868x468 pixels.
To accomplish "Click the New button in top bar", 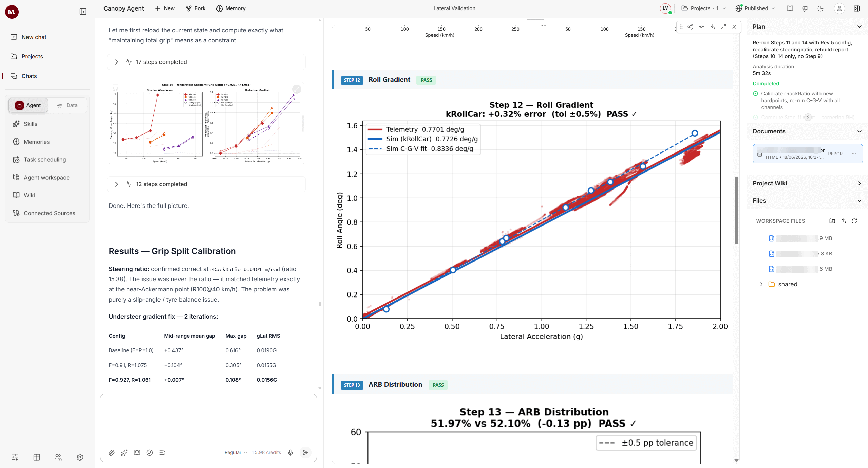I will [x=165, y=8].
